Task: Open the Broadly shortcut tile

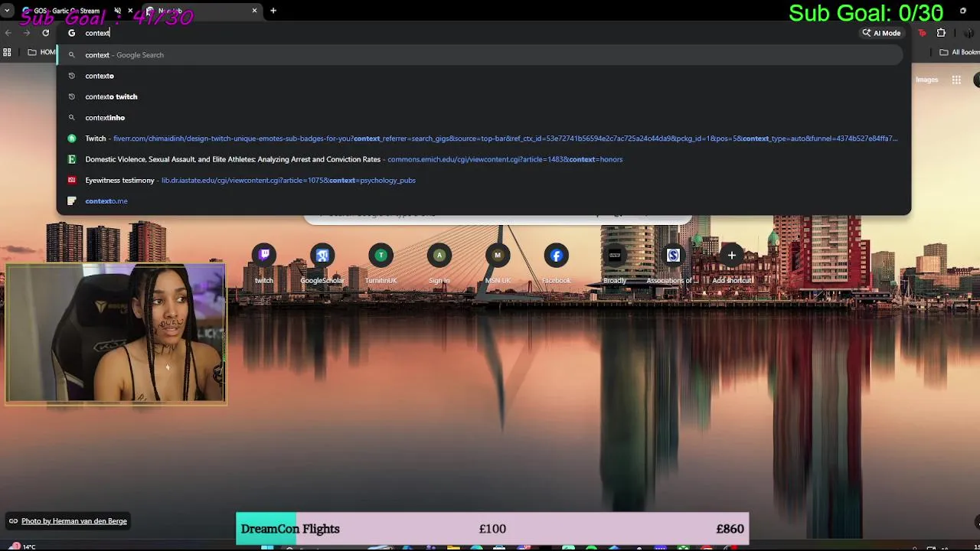Action: coord(615,264)
